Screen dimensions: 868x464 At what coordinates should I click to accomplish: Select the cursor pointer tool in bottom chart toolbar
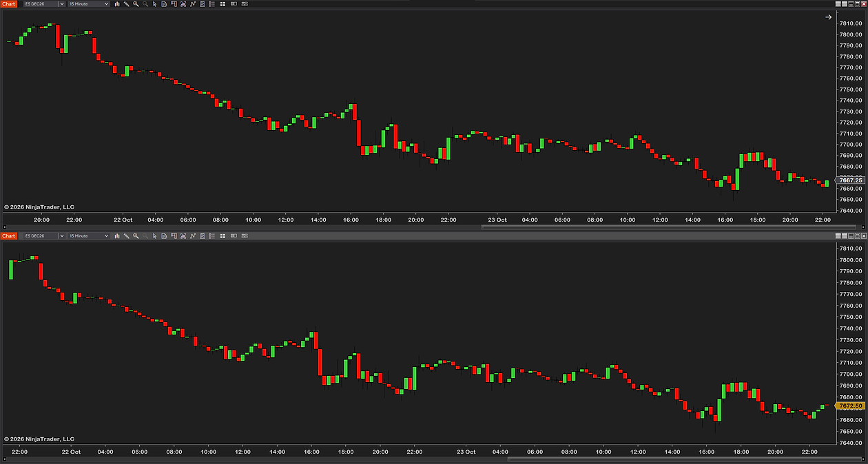click(x=155, y=236)
